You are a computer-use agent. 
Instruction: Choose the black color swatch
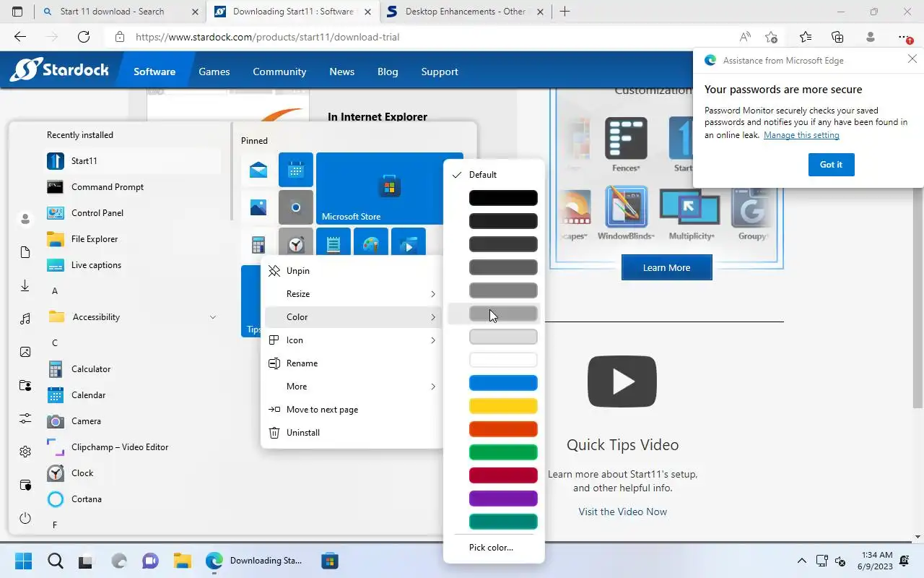click(x=503, y=197)
